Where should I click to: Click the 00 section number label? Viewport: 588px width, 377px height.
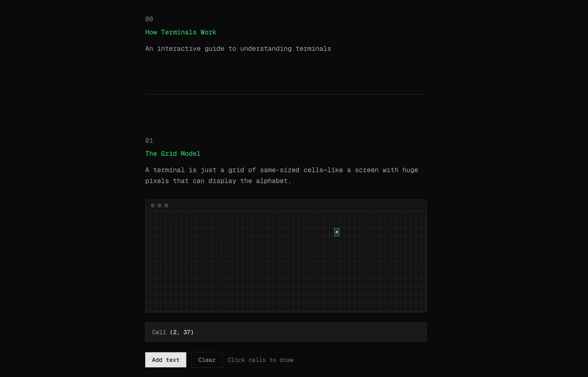tap(149, 19)
